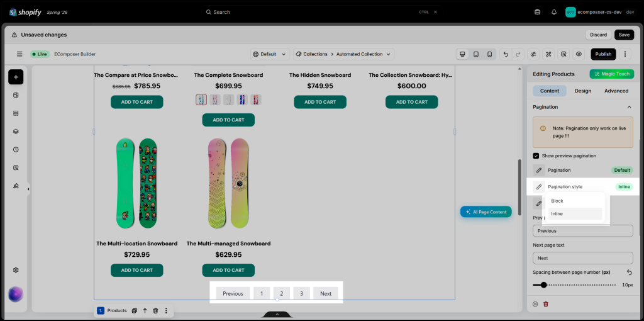The width and height of the screenshot is (644, 321).
Task: Click the undo arrow icon
Action: coord(506,54)
